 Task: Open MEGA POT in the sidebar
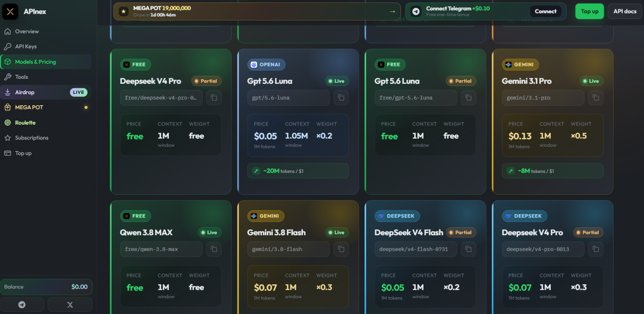click(x=46, y=107)
